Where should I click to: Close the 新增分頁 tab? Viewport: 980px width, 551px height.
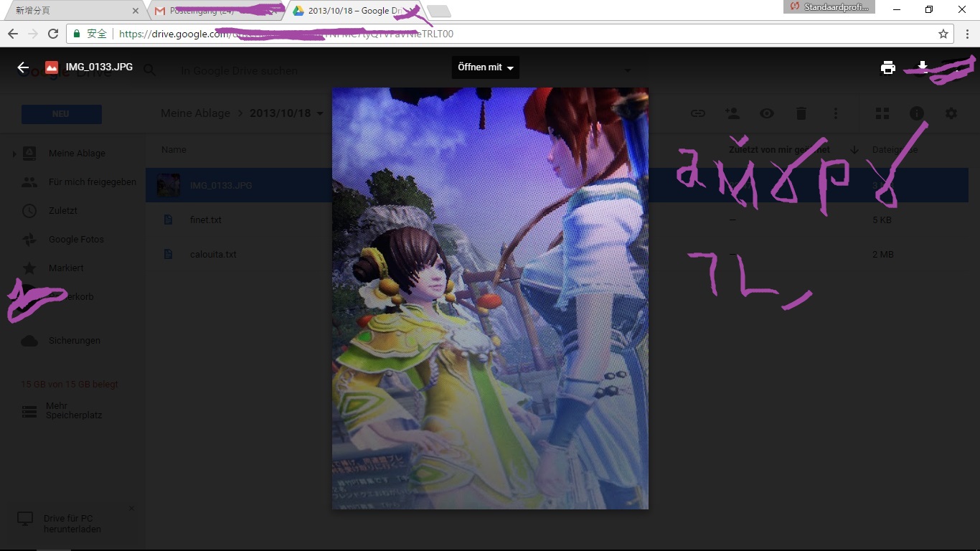[136, 11]
